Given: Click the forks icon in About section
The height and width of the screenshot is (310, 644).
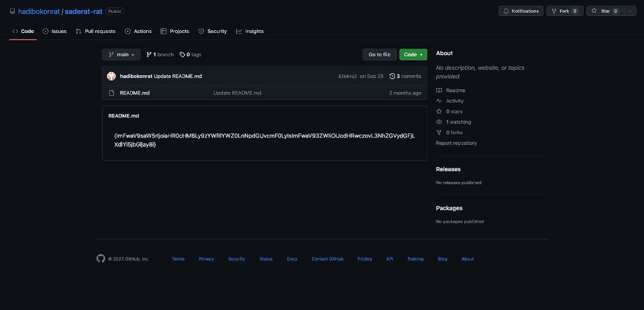Looking at the screenshot, I should 439,132.
